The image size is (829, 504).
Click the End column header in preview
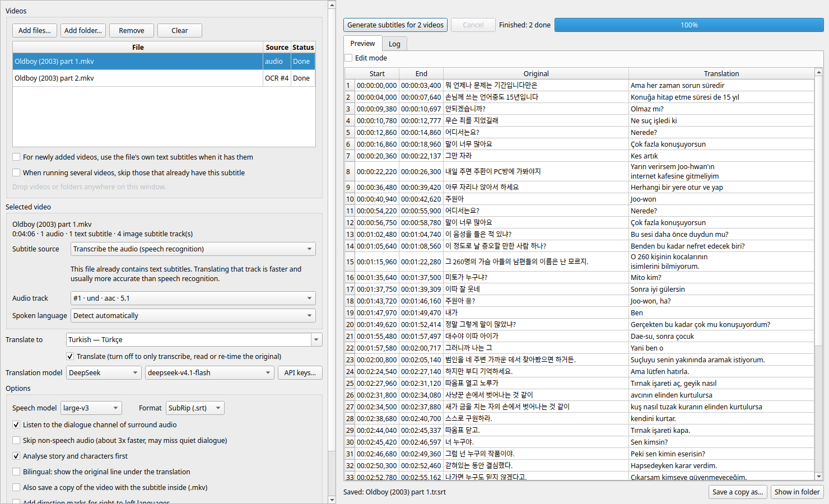(421, 74)
